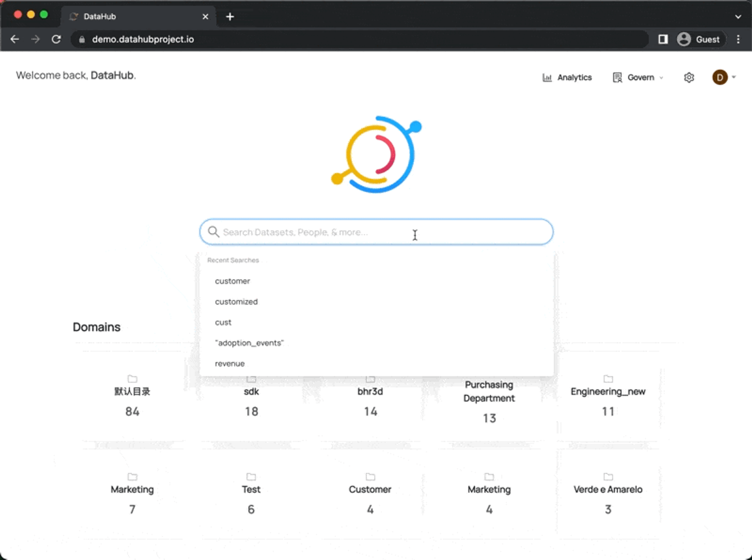752x560 pixels.
Task: Click the folder icon above Marketing 7
Action: click(x=132, y=477)
